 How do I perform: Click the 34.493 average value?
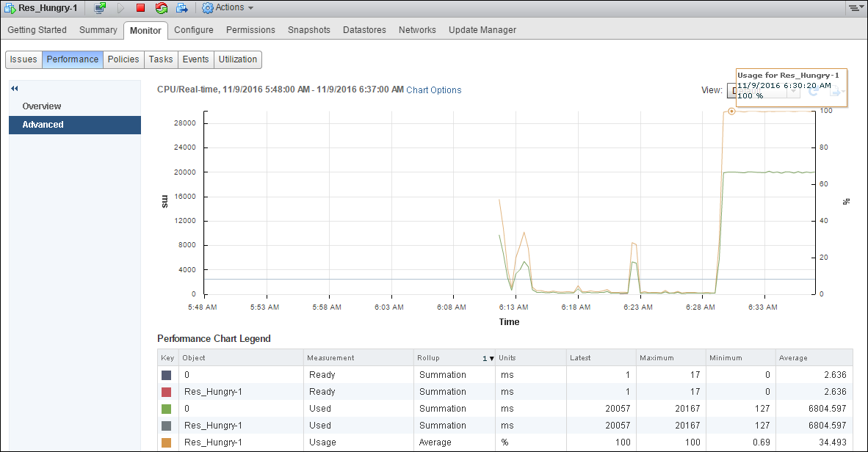pyautogui.click(x=833, y=442)
